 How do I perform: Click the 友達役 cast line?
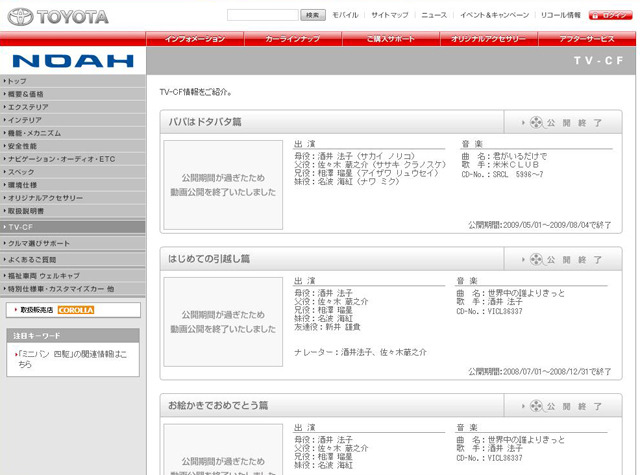(x=327, y=327)
